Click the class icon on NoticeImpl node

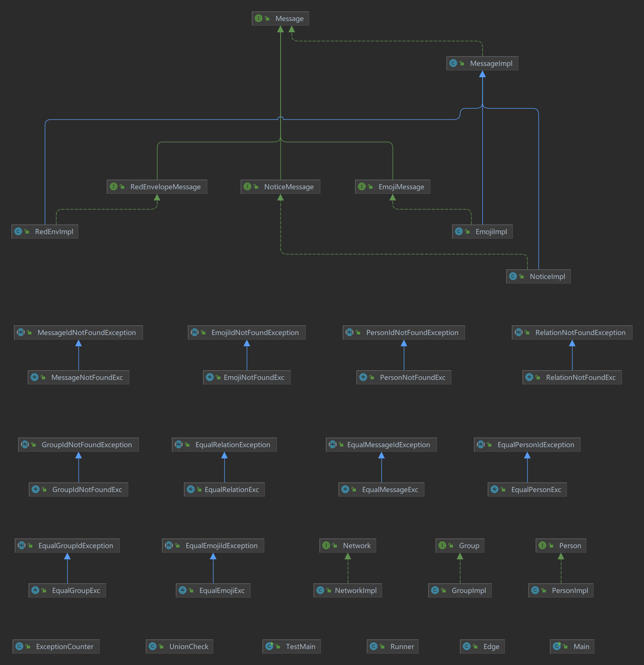click(513, 276)
